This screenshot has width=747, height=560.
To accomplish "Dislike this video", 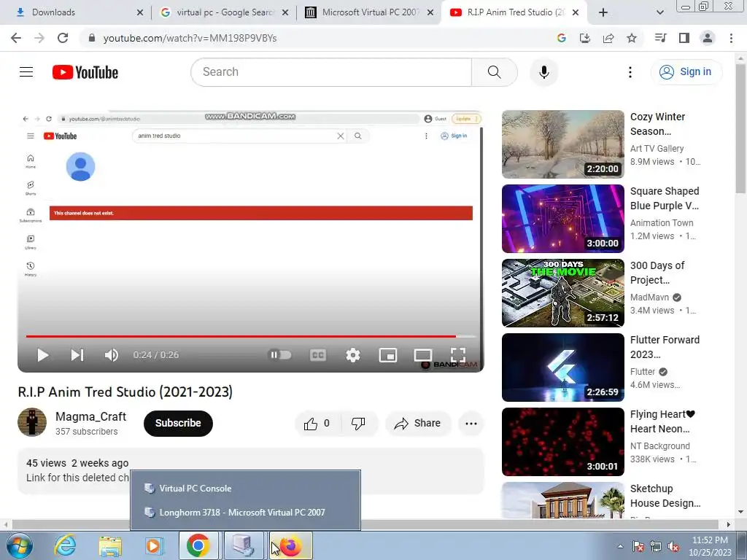I will (358, 424).
